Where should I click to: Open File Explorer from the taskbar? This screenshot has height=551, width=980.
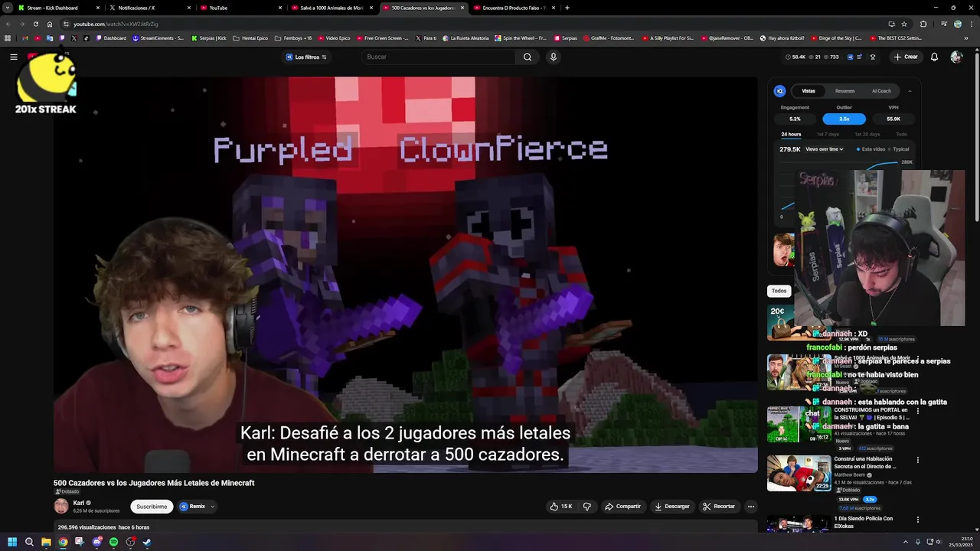pos(46,542)
